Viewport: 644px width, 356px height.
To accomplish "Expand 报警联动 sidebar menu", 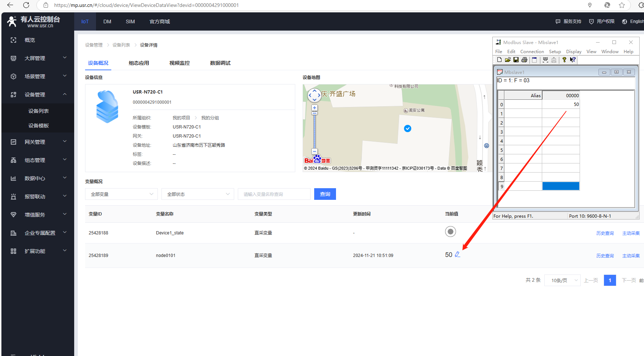I will 38,197.
